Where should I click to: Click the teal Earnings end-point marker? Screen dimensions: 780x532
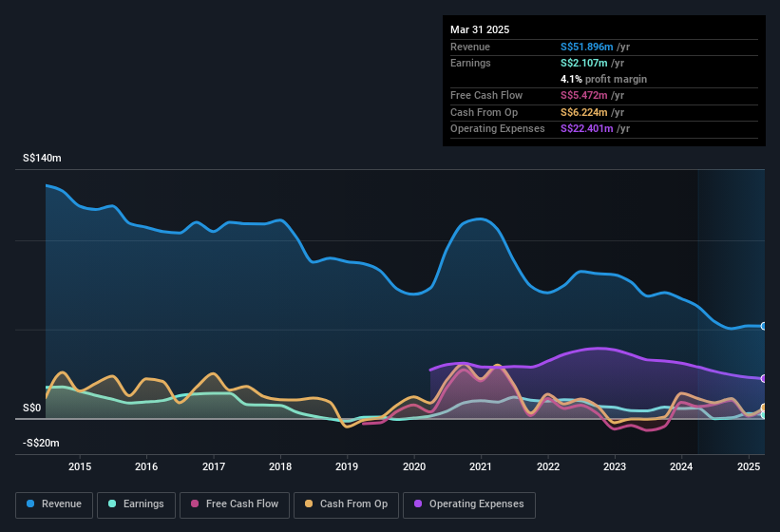(x=764, y=414)
